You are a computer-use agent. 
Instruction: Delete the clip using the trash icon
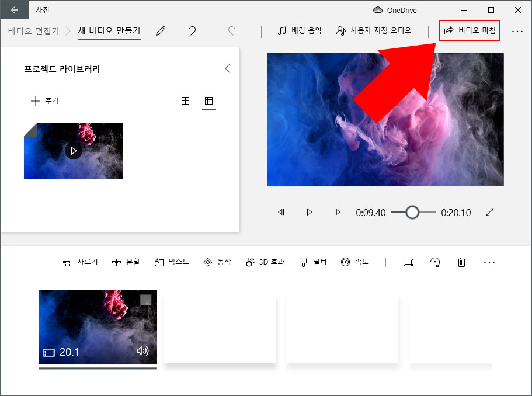(x=461, y=262)
